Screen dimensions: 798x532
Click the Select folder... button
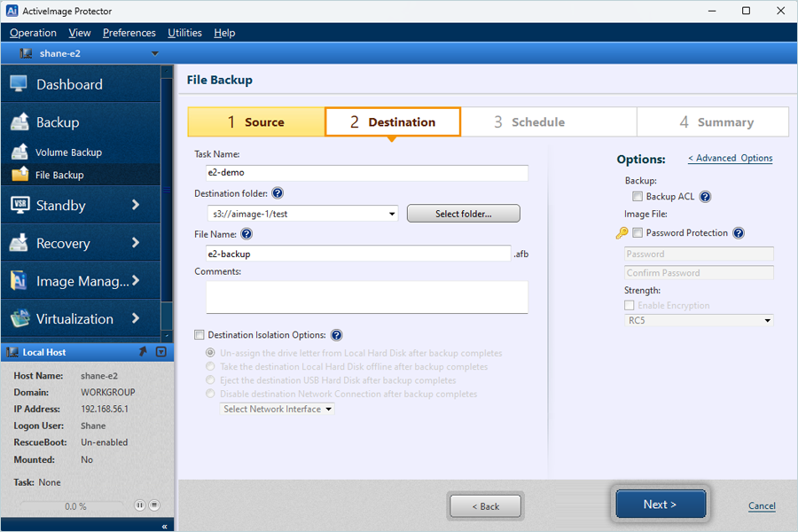[x=463, y=214]
